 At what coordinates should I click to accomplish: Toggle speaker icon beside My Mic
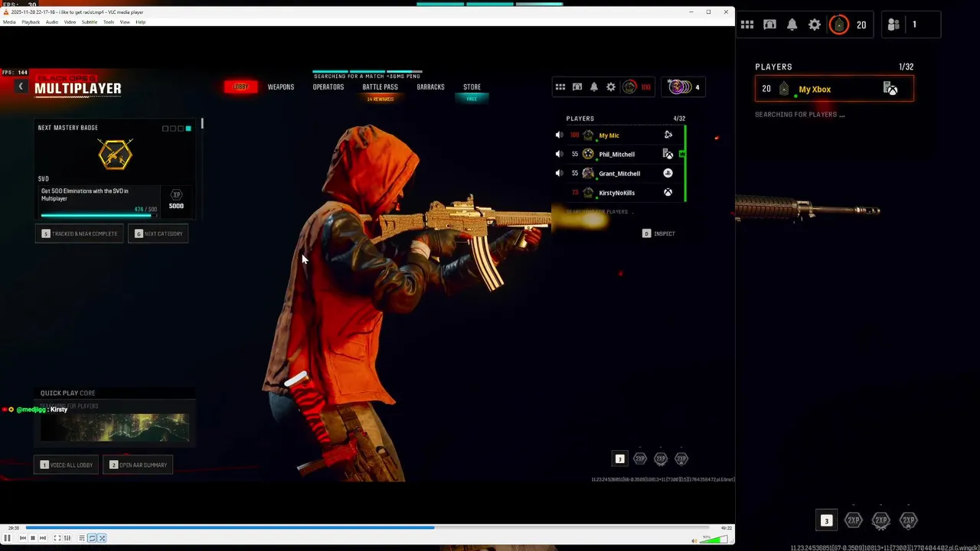(559, 135)
